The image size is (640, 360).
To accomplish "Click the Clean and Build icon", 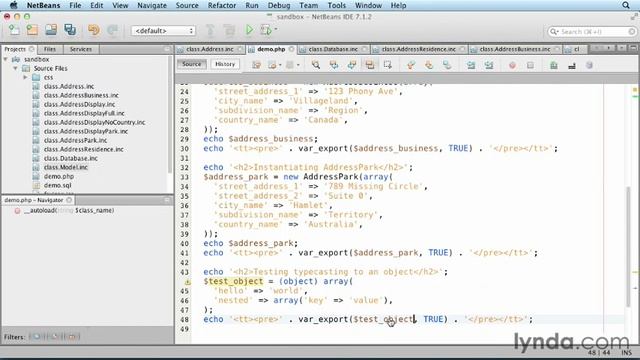I will pyautogui.click(x=229, y=30).
